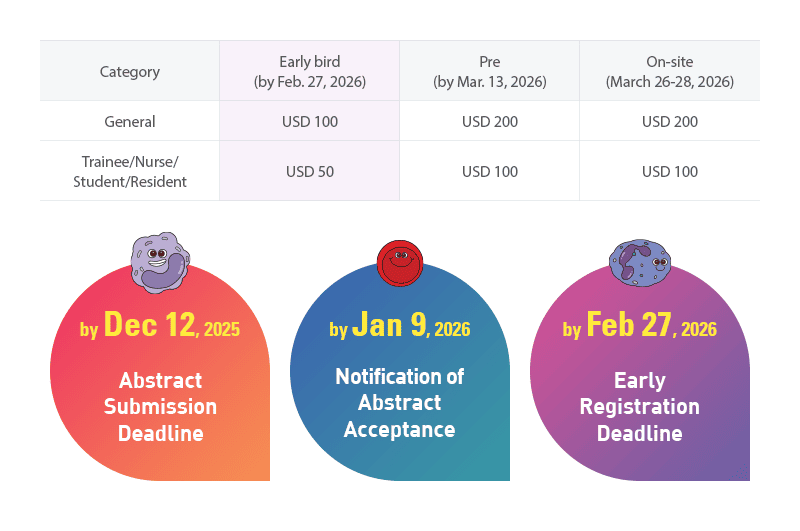The height and width of the screenshot is (531, 800).
Task: Click the Early Registration Deadline text
Action: pyautogui.click(x=639, y=406)
